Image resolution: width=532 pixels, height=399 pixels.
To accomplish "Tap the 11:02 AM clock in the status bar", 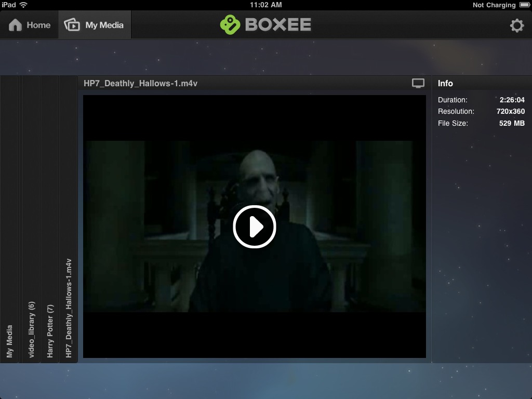I will pyautogui.click(x=265, y=5).
